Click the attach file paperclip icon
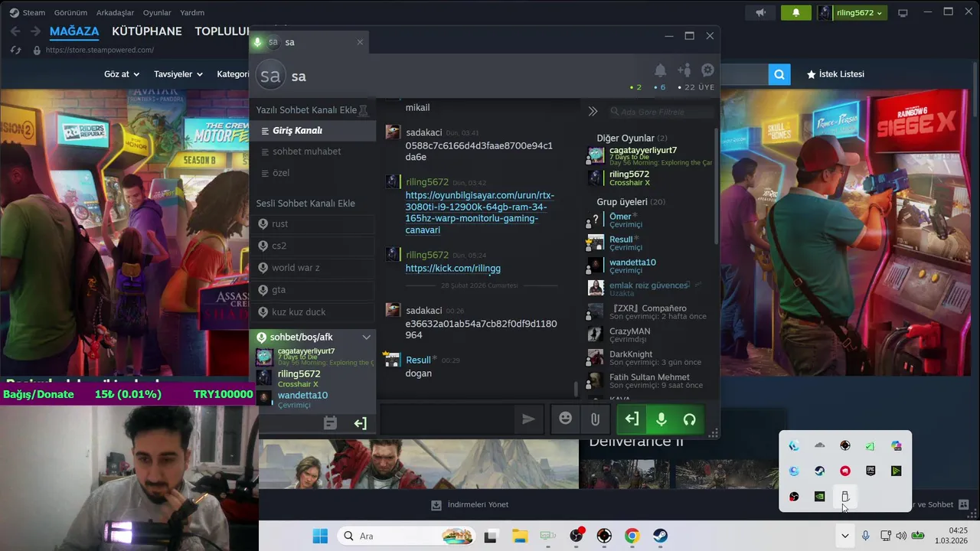Screen dimensions: 980x551 click(x=595, y=419)
